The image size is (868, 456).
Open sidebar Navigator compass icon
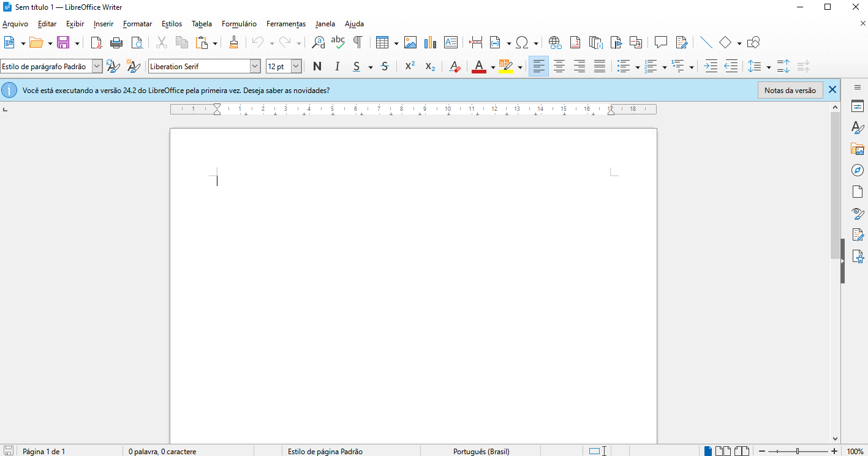point(858,170)
